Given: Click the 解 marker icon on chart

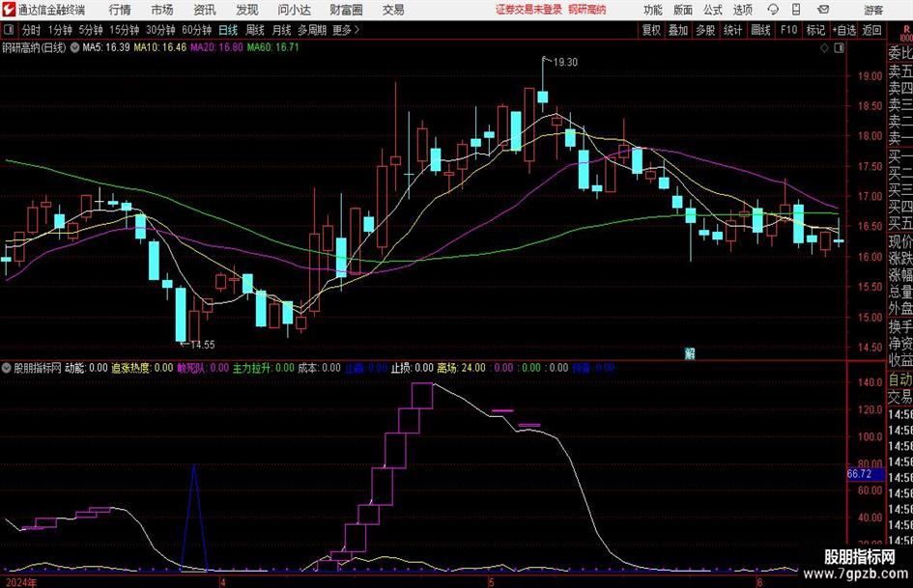Looking at the screenshot, I should [x=690, y=353].
